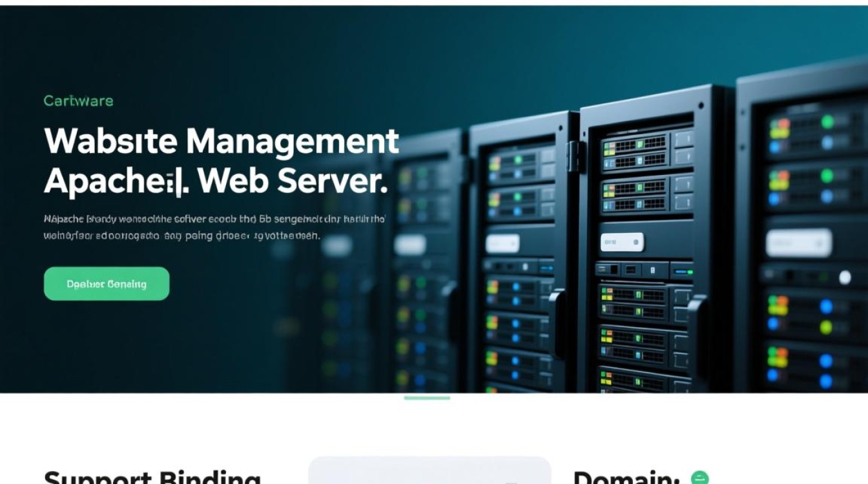Open the Cartware home link

(77, 101)
